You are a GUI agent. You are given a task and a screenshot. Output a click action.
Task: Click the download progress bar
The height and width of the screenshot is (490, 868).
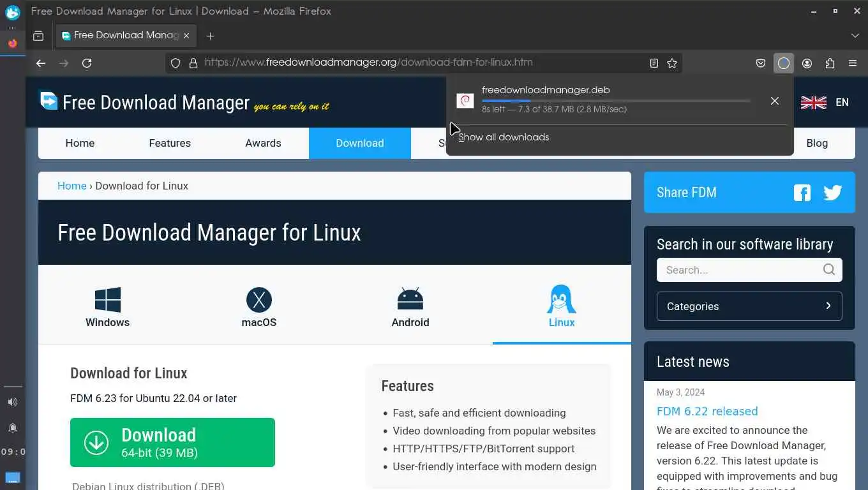616,101
